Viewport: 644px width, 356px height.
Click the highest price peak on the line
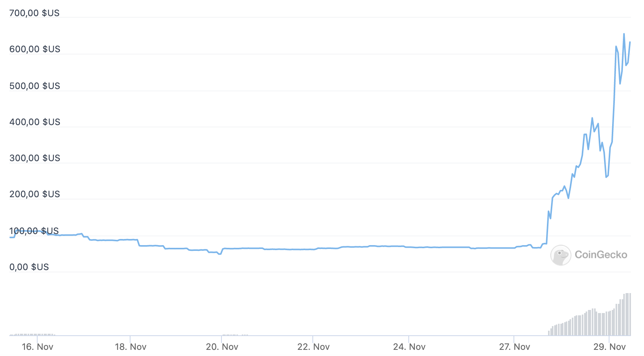coord(624,34)
